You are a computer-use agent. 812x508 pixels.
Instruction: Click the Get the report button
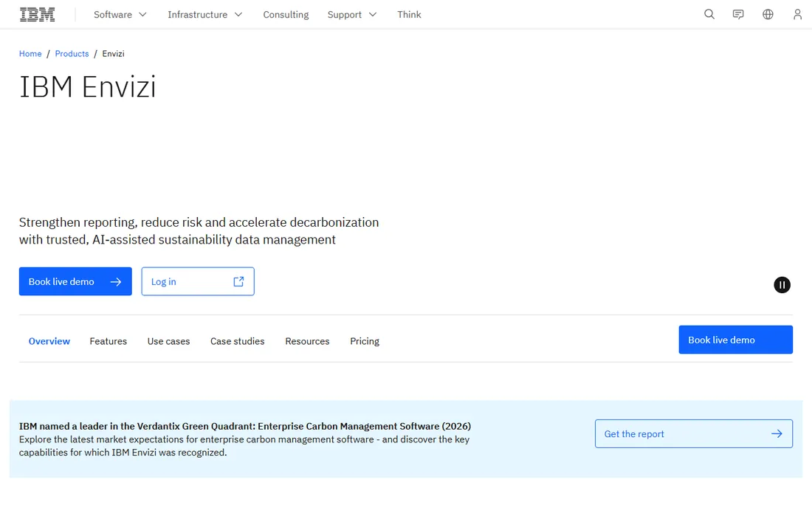point(693,434)
